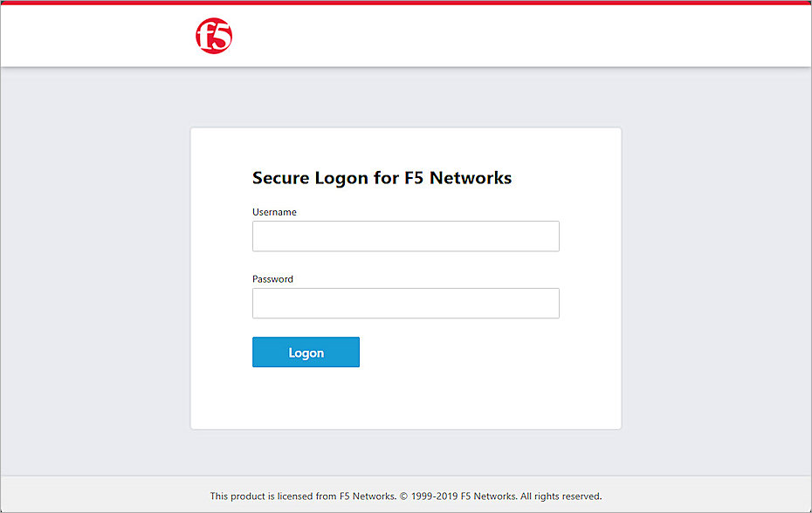The image size is (812, 513).
Task: Click the gray page background area
Action: pos(87,262)
